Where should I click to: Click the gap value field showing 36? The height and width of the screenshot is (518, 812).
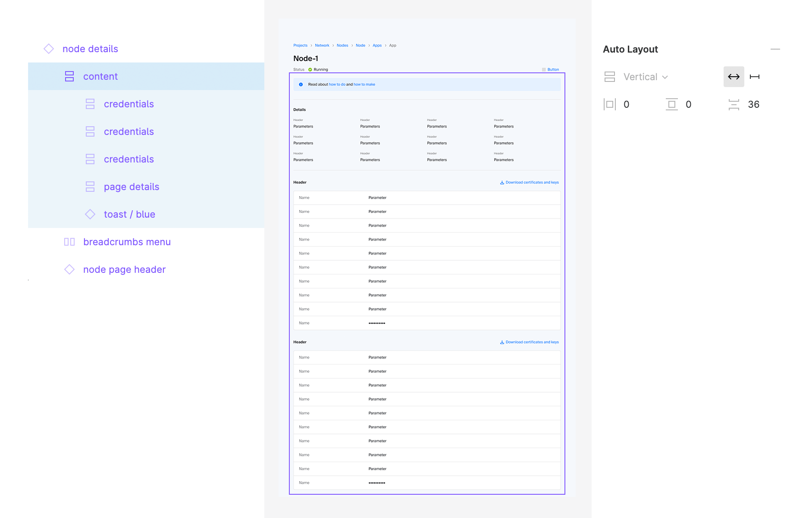753,104
